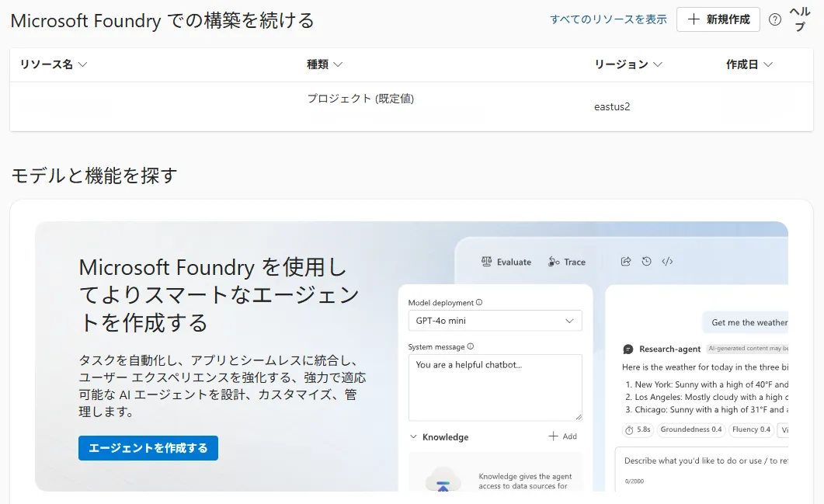Click the Model deployment label
The height and width of the screenshot is (504, 824).
(440, 303)
